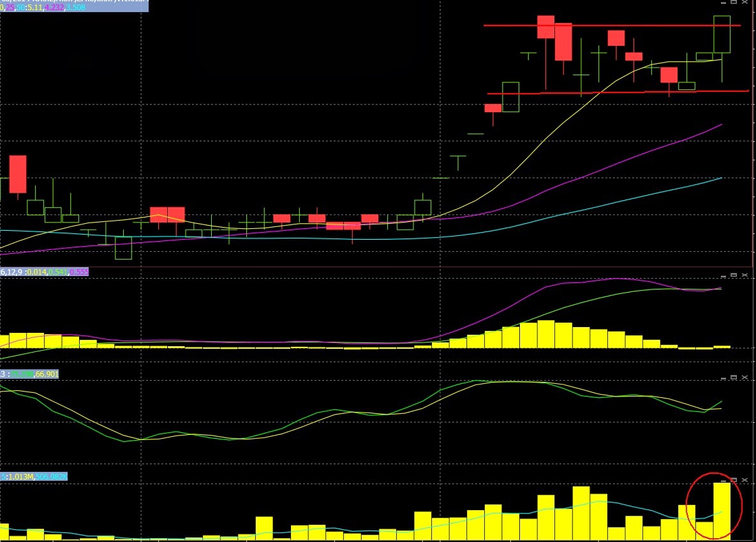Image resolution: width=756 pixels, height=542 pixels.
Task: Close the stochastic oscillator panel
Action: [x=745, y=377]
